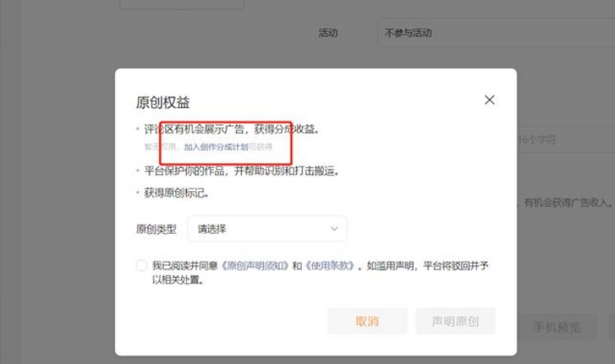Close the 原创权益 dialog with the X

click(489, 100)
